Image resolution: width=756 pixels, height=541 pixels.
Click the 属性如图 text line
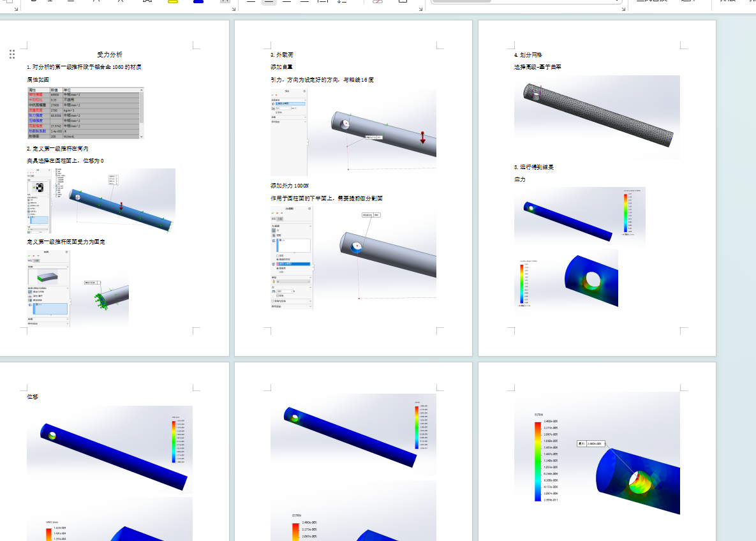[x=38, y=80]
